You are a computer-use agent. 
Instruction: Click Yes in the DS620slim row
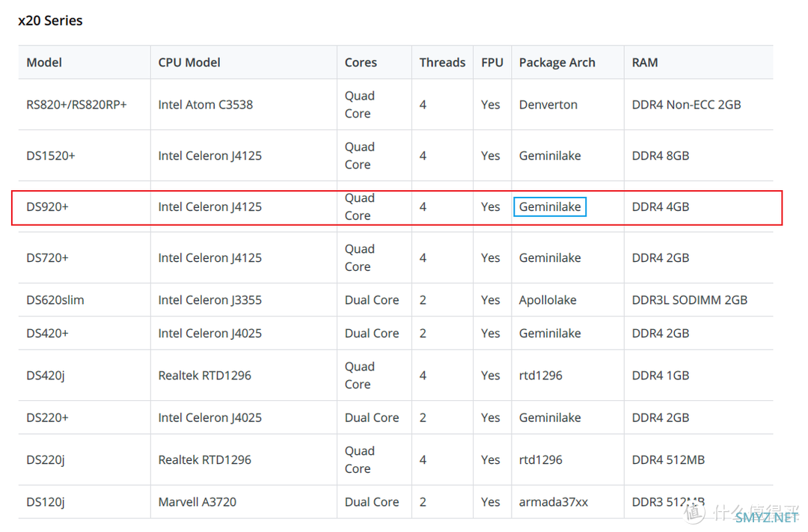click(491, 300)
